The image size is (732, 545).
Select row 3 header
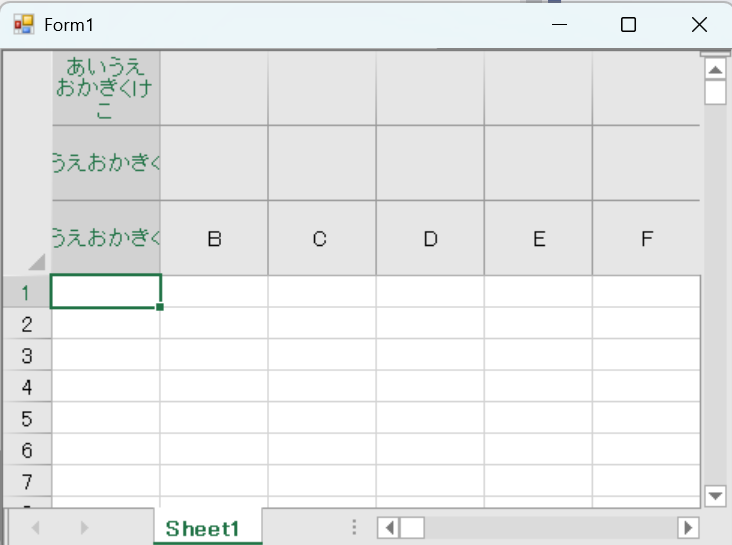point(27,355)
